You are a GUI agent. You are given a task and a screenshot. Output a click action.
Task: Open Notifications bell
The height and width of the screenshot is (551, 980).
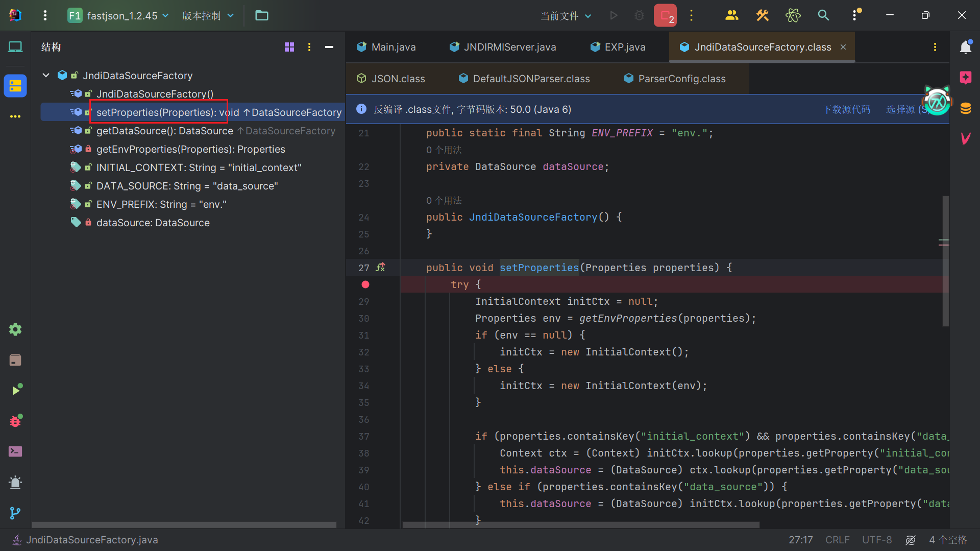(x=966, y=47)
